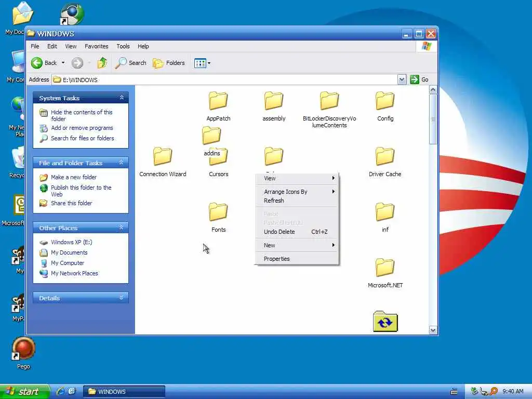This screenshot has width=532, height=399.
Task: Click the globe shortcut icon on desktop
Action: pos(72,14)
